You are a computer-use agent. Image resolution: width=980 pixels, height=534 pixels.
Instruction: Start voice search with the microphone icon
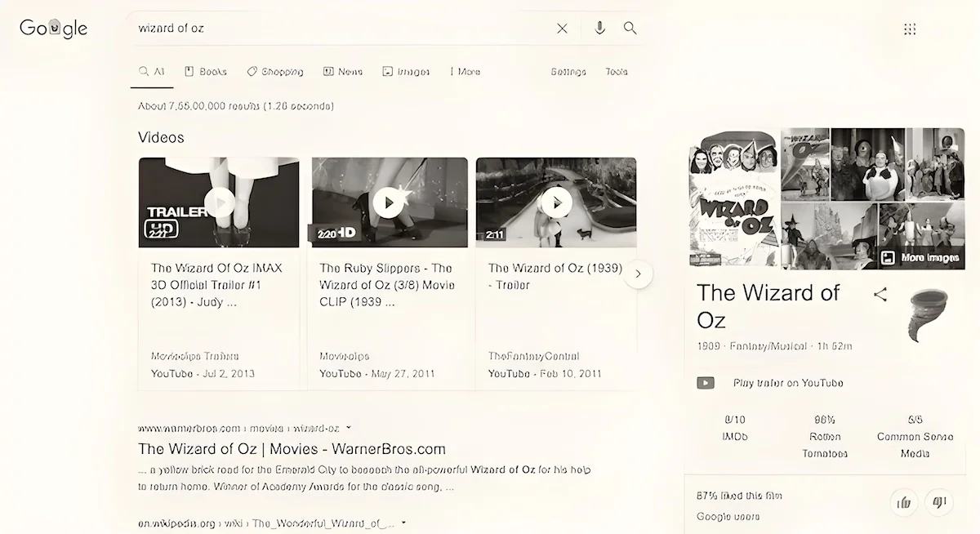599,29
